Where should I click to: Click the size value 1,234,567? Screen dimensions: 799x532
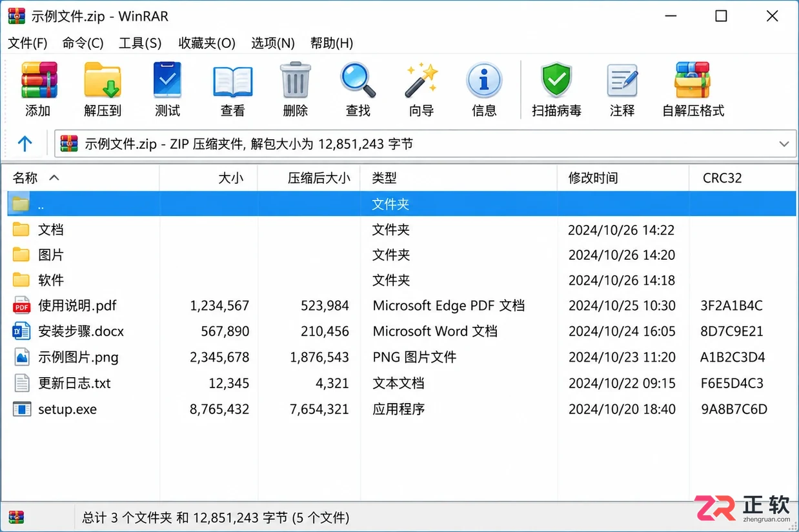tap(219, 306)
